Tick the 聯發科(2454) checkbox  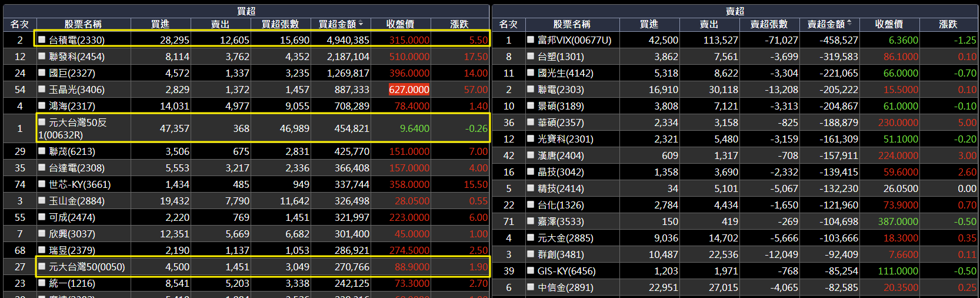42,56
